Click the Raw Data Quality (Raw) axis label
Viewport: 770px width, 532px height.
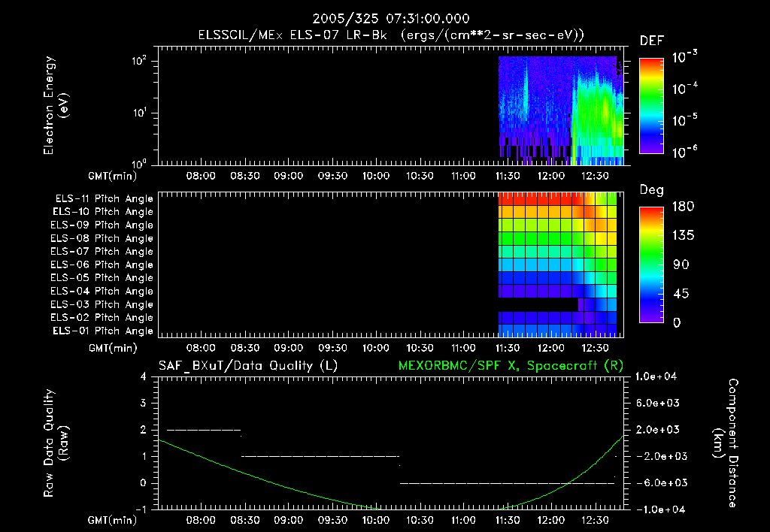[56, 443]
